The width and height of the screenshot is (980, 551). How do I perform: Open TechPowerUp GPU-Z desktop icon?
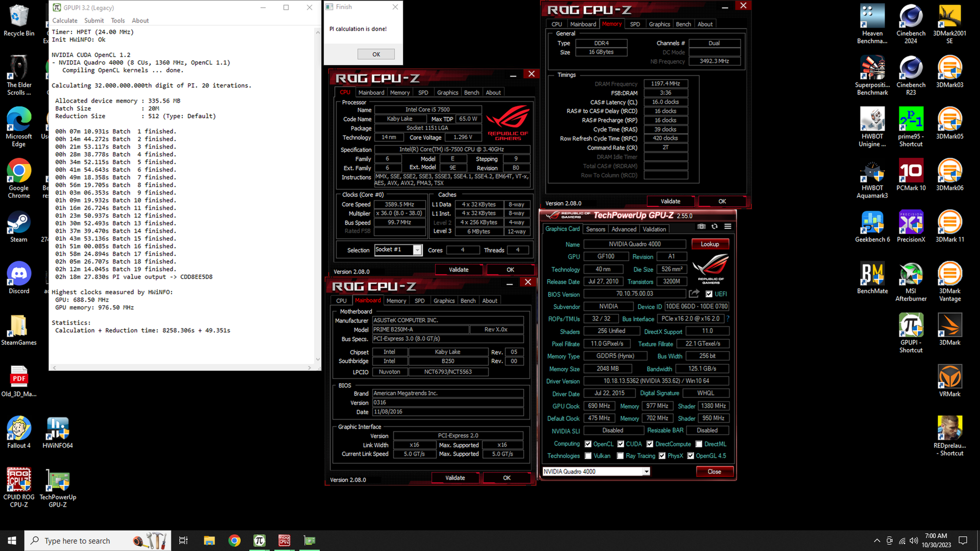pos(58,488)
